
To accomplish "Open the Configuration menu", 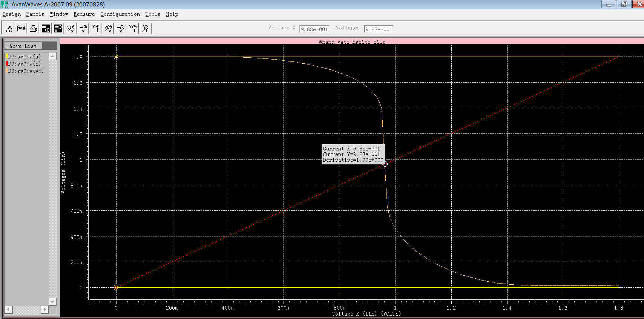I will [x=120, y=14].
